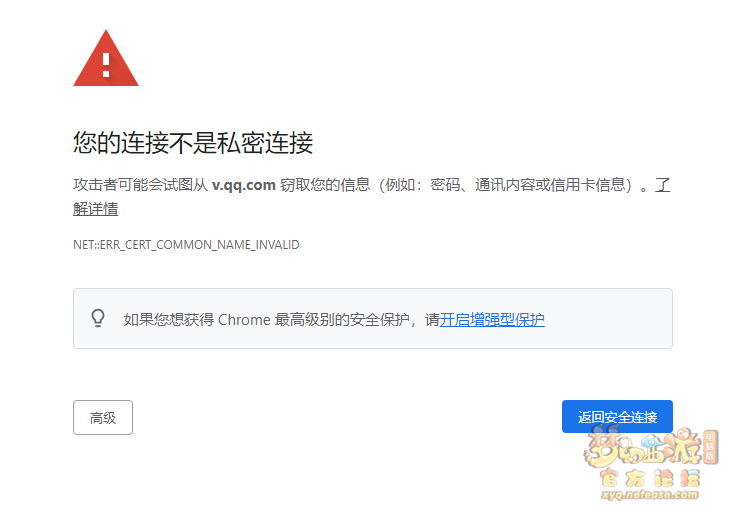Click the 密码、通讯内容或信用卡信息 example text
Image resolution: width=730 pixels, height=507 pixels.
527,185
